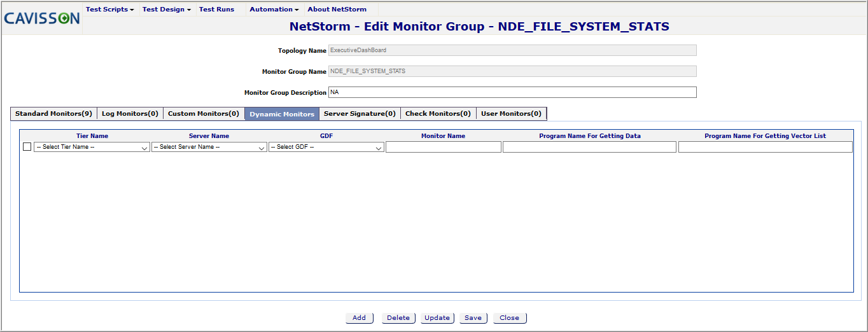868x332 pixels.
Task: Click the Save button
Action: coord(473,318)
